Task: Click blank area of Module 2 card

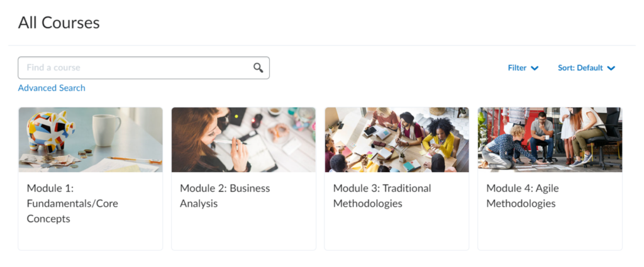Action: tap(243, 232)
